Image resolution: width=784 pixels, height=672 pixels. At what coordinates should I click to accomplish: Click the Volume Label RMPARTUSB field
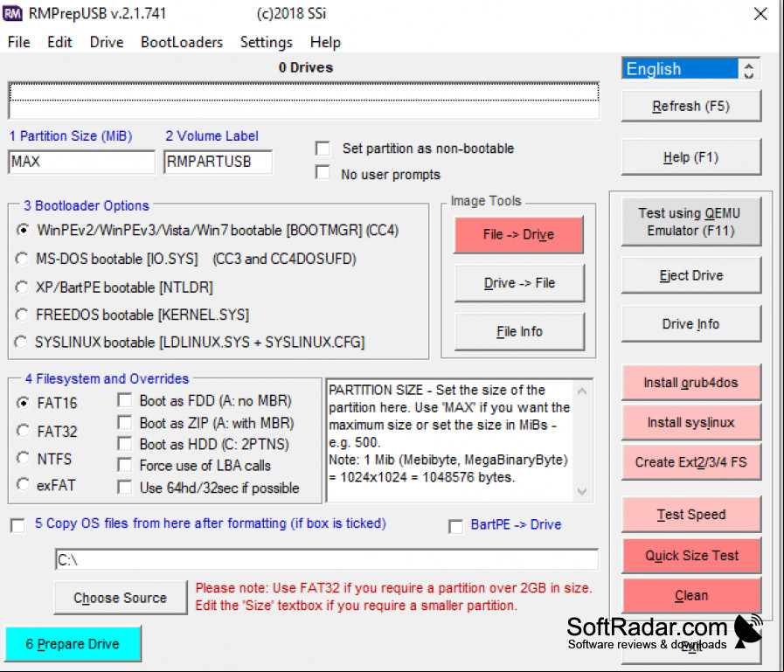[x=218, y=162]
